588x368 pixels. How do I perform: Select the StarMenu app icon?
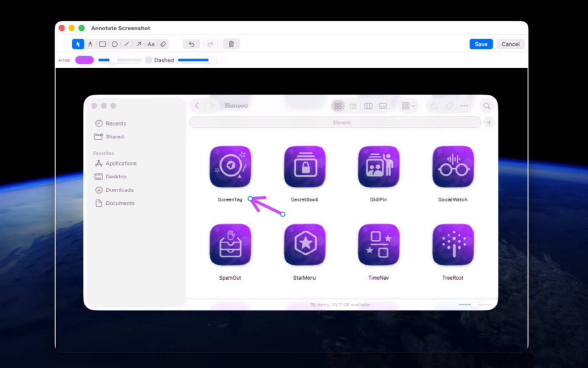pos(304,245)
